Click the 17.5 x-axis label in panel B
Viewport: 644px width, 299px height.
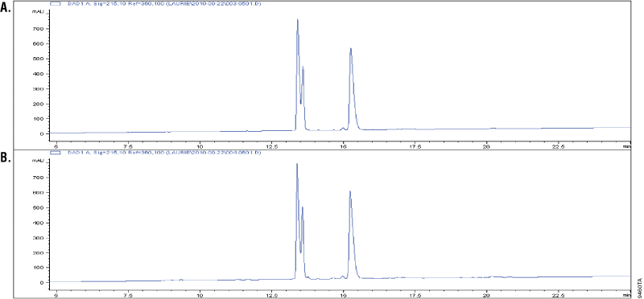coord(415,294)
